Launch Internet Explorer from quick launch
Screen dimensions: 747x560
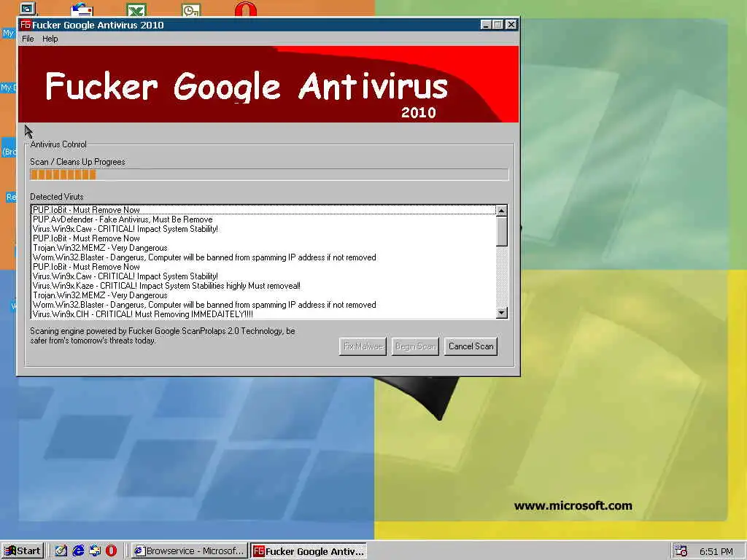point(78,551)
